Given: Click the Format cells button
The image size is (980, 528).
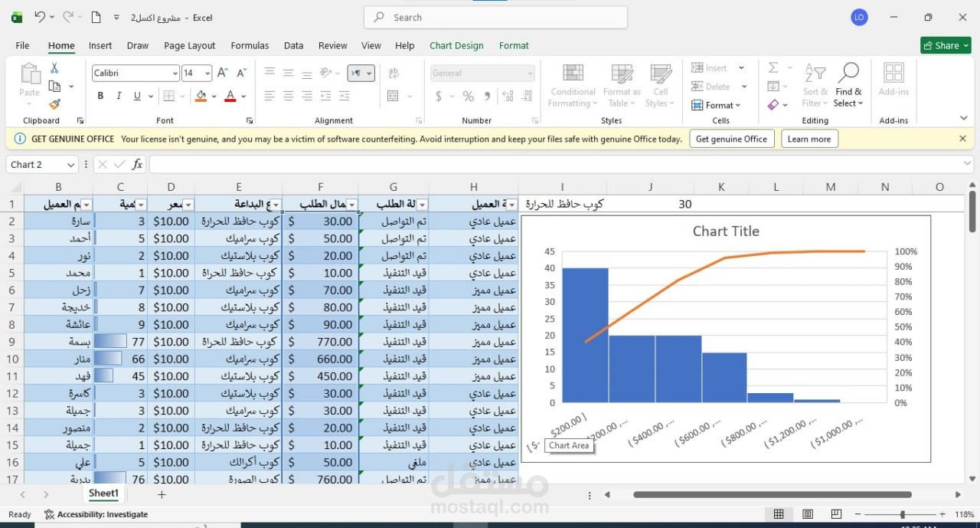Looking at the screenshot, I should (716, 105).
